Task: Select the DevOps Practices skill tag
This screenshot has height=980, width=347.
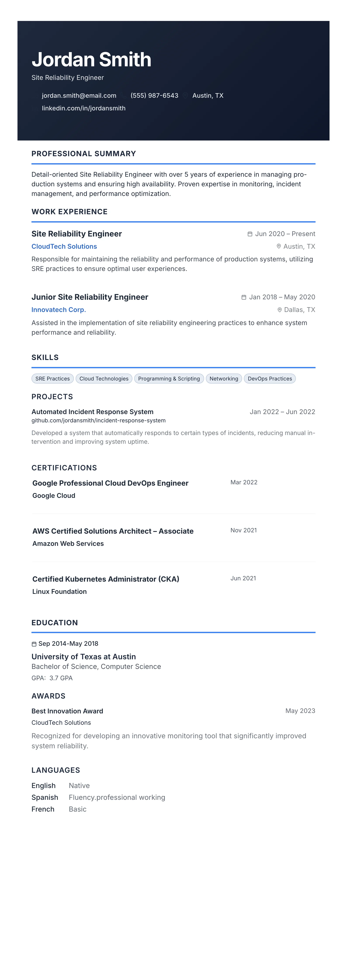Action: [270, 379]
